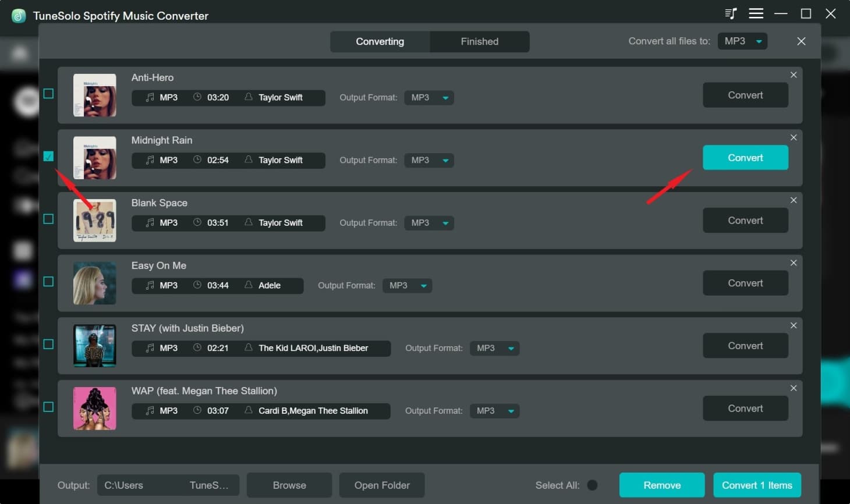Tick the Easy On Me checkbox
Image resolution: width=850 pixels, height=504 pixels.
click(48, 282)
